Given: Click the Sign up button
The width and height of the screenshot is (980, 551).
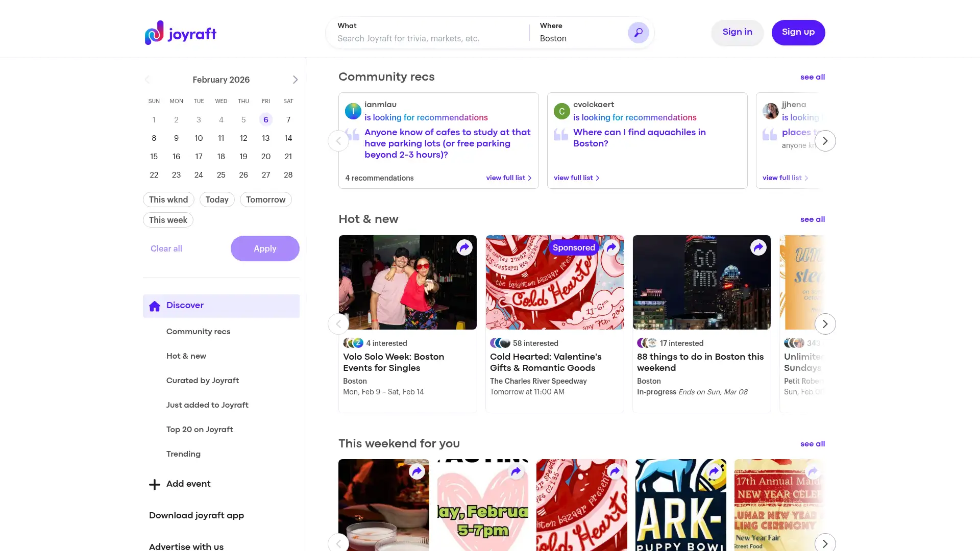Looking at the screenshot, I should (x=798, y=32).
